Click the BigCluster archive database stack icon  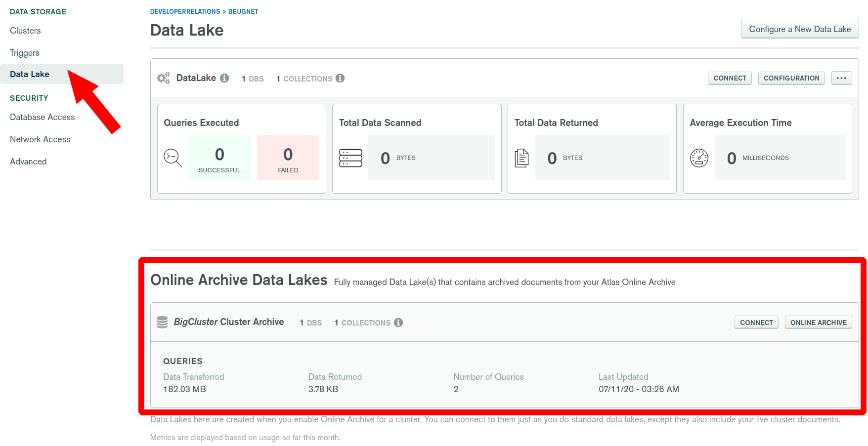click(162, 322)
